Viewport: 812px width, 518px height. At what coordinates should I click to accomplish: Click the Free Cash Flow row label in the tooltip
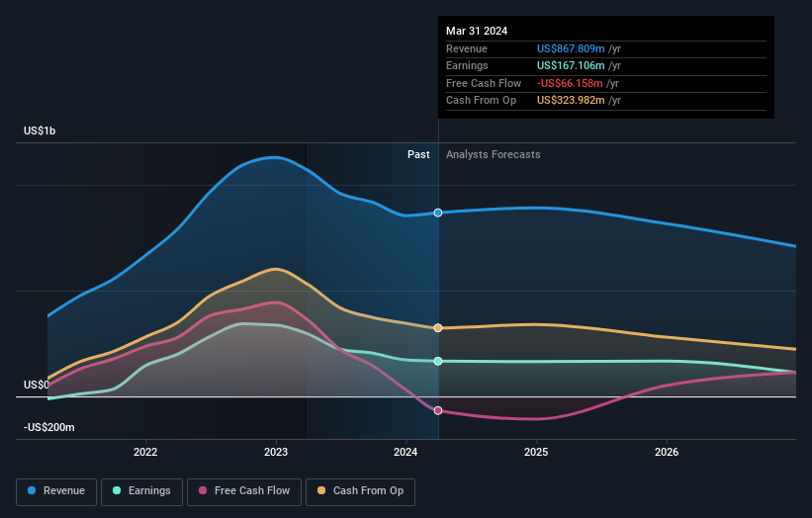484,83
